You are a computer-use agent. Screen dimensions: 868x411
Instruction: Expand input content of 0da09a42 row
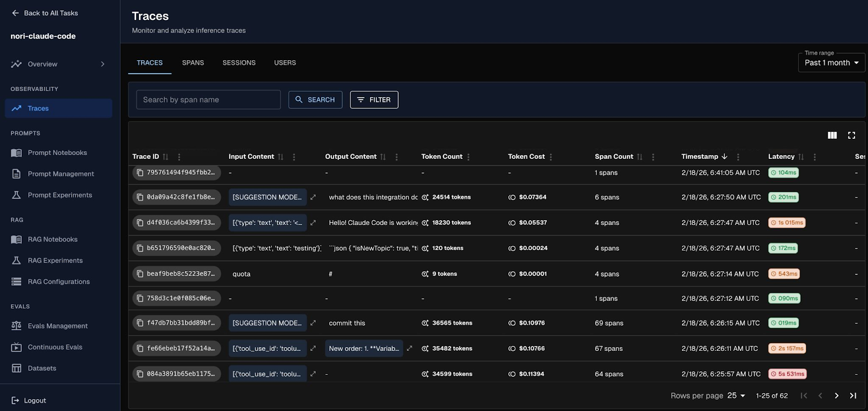(313, 197)
